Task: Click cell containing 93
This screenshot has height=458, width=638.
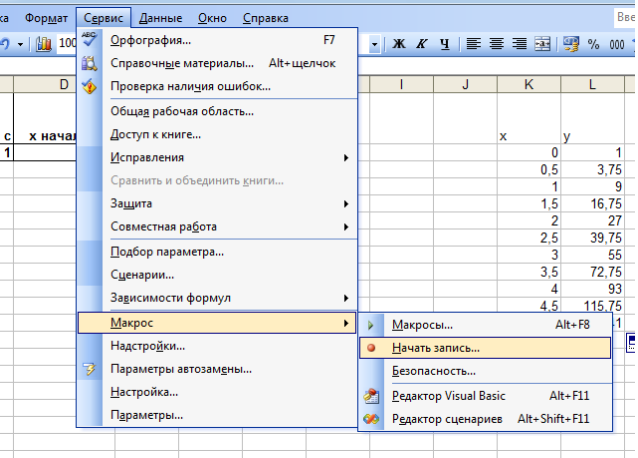Action: click(x=592, y=289)
